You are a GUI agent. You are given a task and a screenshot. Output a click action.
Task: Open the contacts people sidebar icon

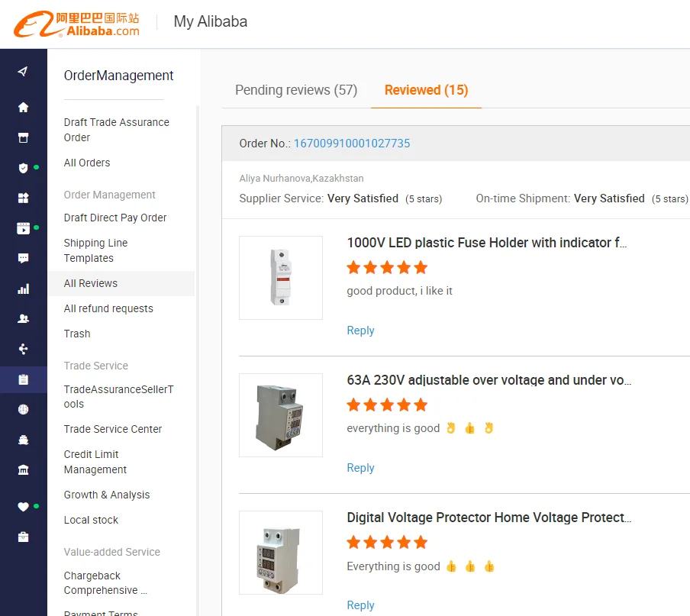23,319
